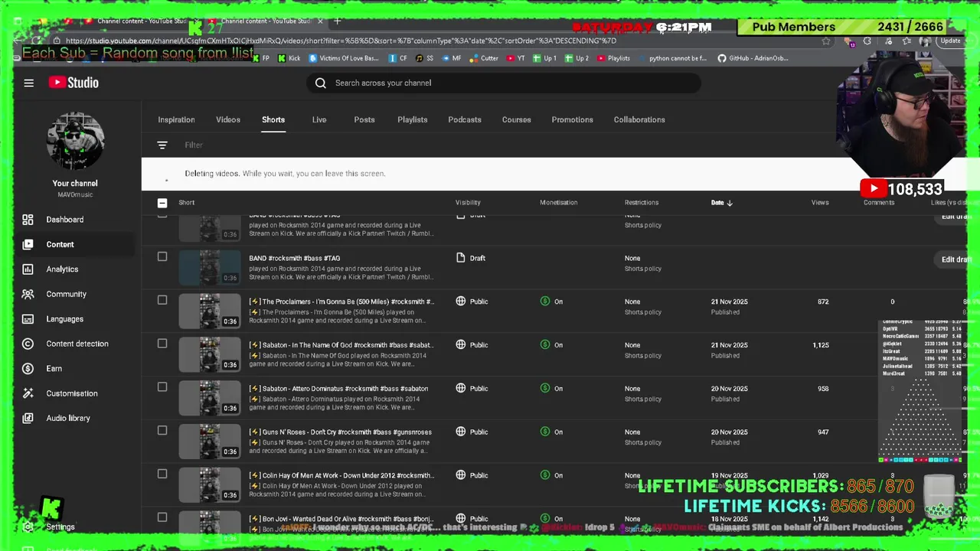
Task: Select checkbox for BAND #rocksmith draft
Action: tap(162, 257)
